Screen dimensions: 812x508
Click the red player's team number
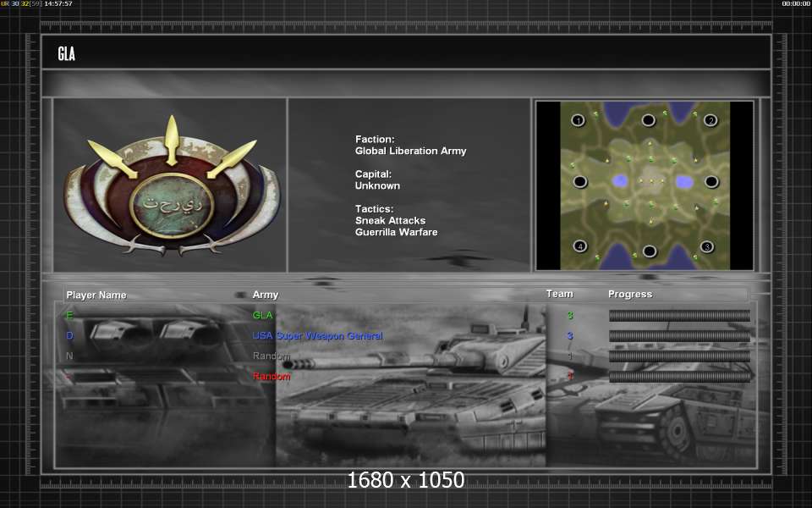point(570,376)
